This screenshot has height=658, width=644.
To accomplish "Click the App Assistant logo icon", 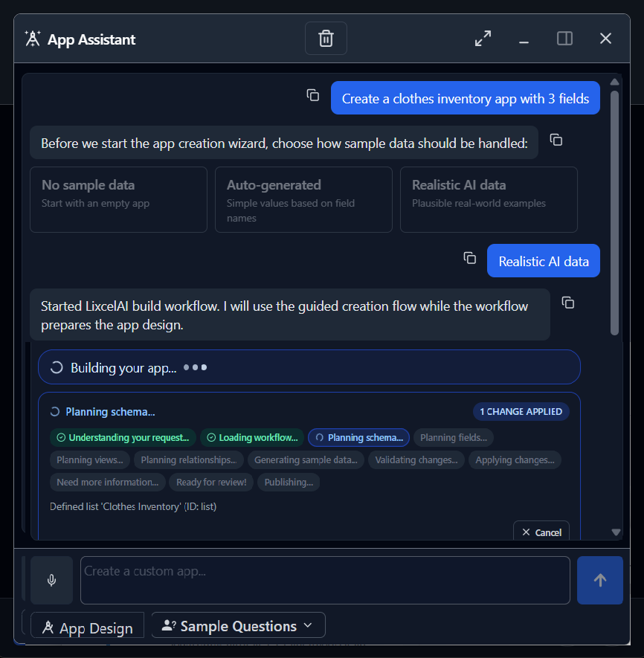I will [33, 39].
